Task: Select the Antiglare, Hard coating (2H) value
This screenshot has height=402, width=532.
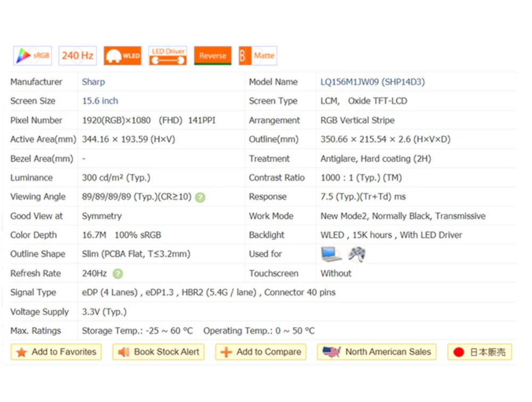Action: 376,159
